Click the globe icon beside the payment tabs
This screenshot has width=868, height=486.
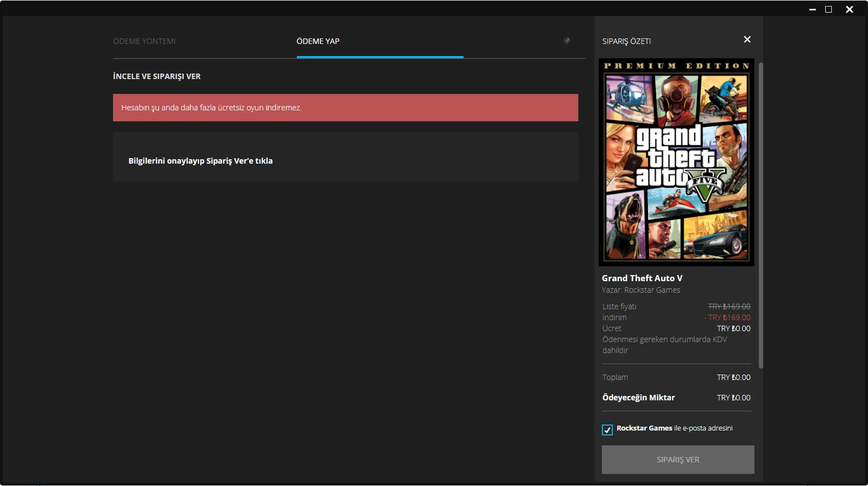click(x=567, y=41)
